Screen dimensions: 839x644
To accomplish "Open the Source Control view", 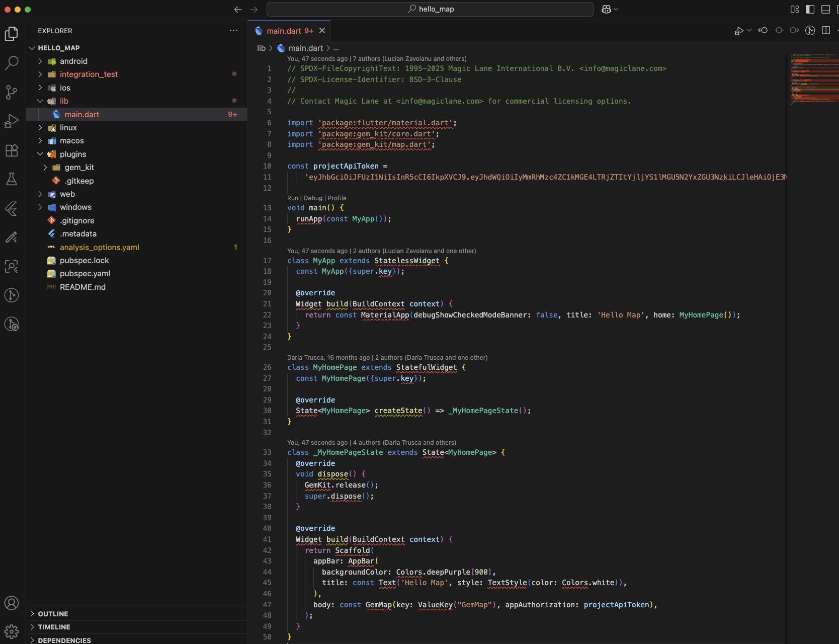I will 11,92.
